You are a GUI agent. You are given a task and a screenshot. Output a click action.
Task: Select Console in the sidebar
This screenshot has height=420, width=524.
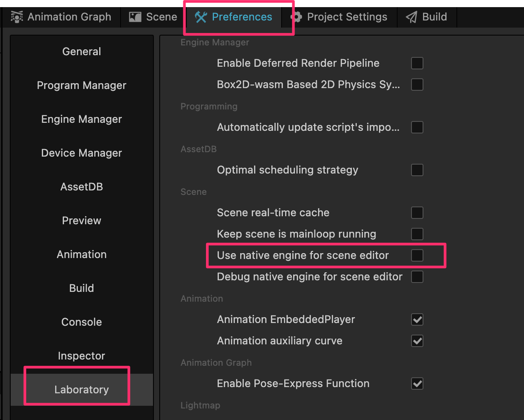pos(81,322)
